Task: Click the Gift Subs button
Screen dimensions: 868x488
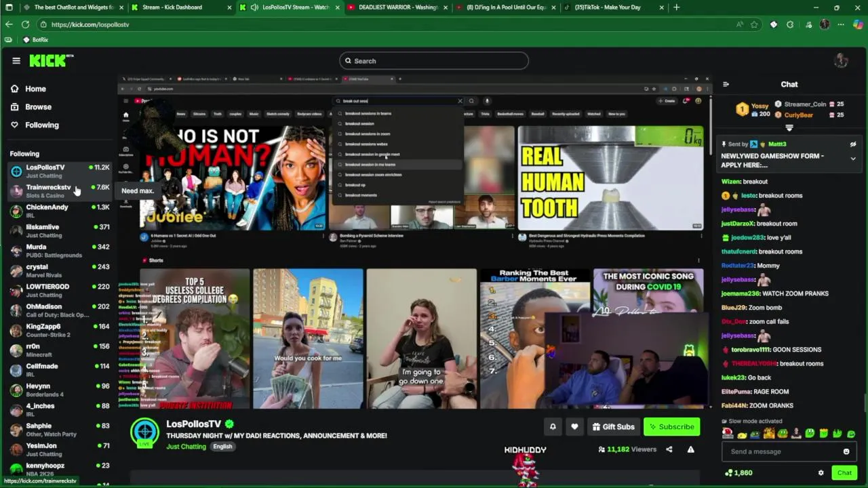Action: point(613,427)
